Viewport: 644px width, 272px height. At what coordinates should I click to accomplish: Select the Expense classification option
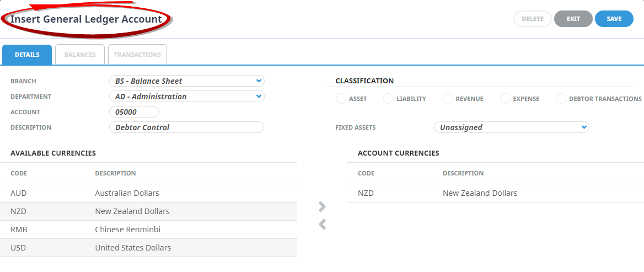505,99
